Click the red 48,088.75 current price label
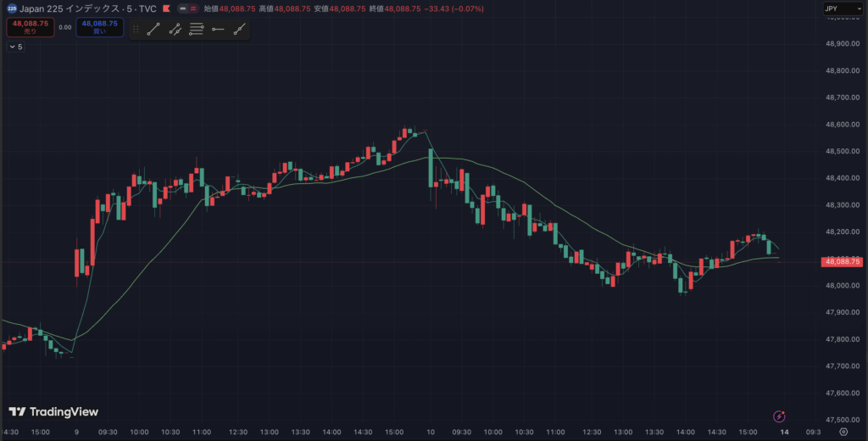The height and width of the screenshot is (441, 868). (x=842, y=262)
